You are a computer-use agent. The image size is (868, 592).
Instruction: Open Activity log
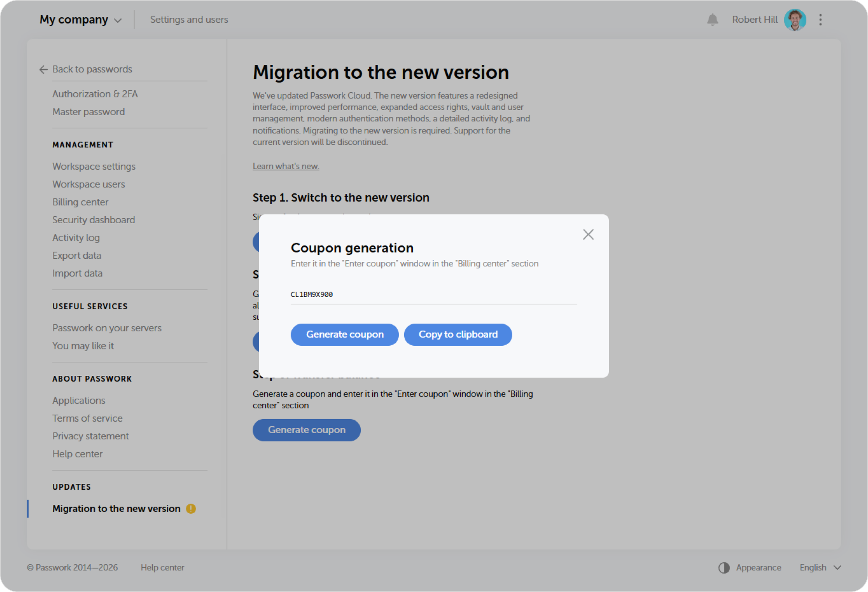click(76, 238)
